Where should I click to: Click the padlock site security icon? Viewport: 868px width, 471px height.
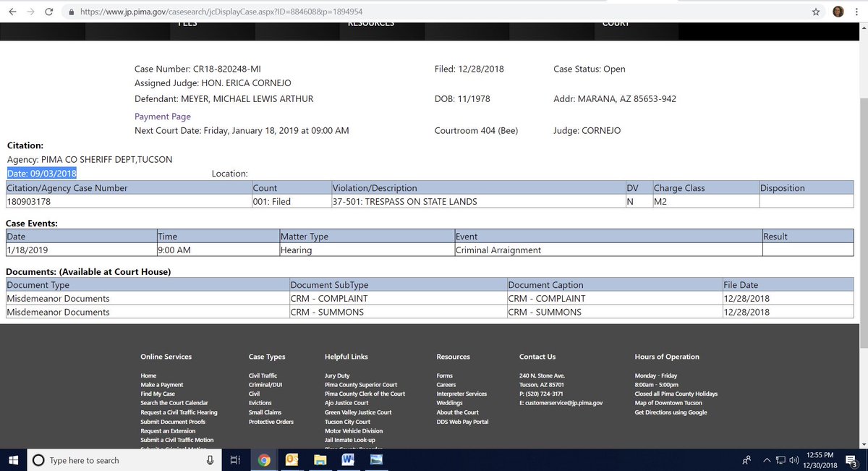(70, 12)
